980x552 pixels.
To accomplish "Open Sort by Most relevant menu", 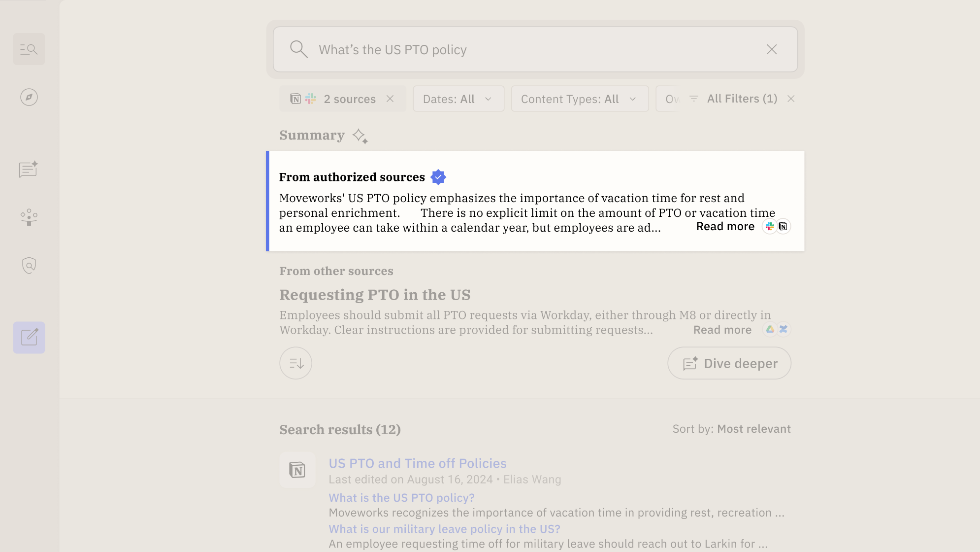I will tap(753, 429).
